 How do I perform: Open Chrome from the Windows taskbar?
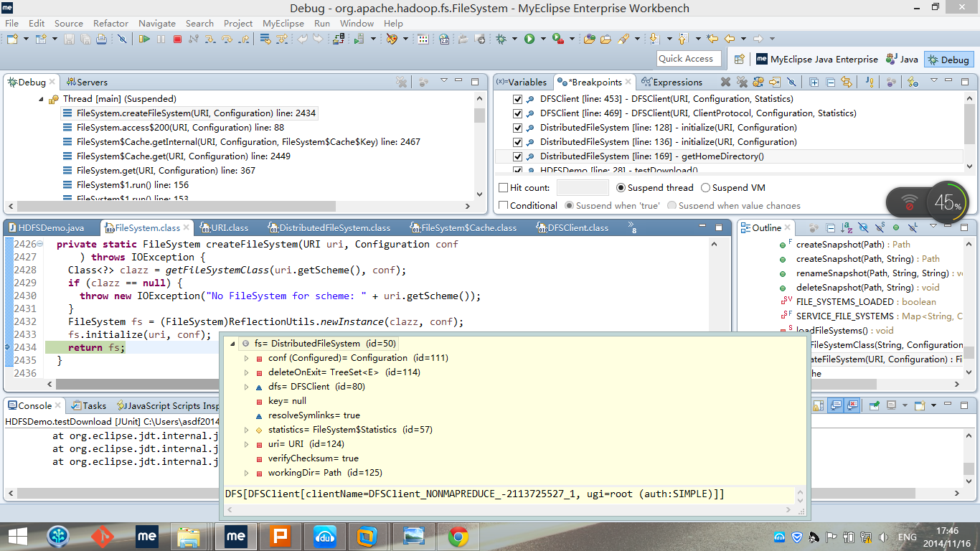(458, 536)
